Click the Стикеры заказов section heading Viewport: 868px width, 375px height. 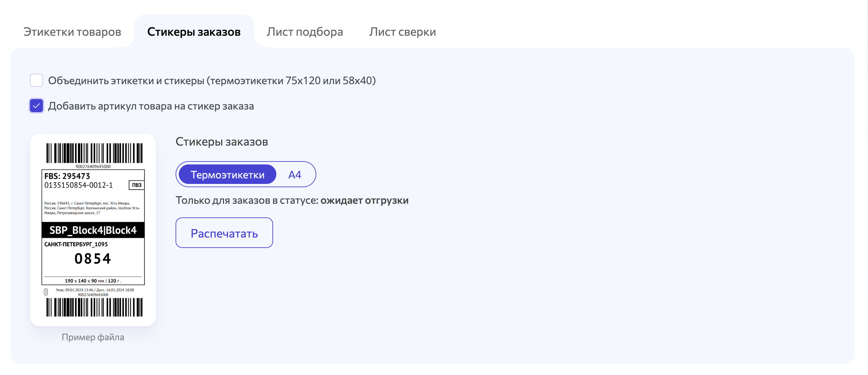click(222, 141)
